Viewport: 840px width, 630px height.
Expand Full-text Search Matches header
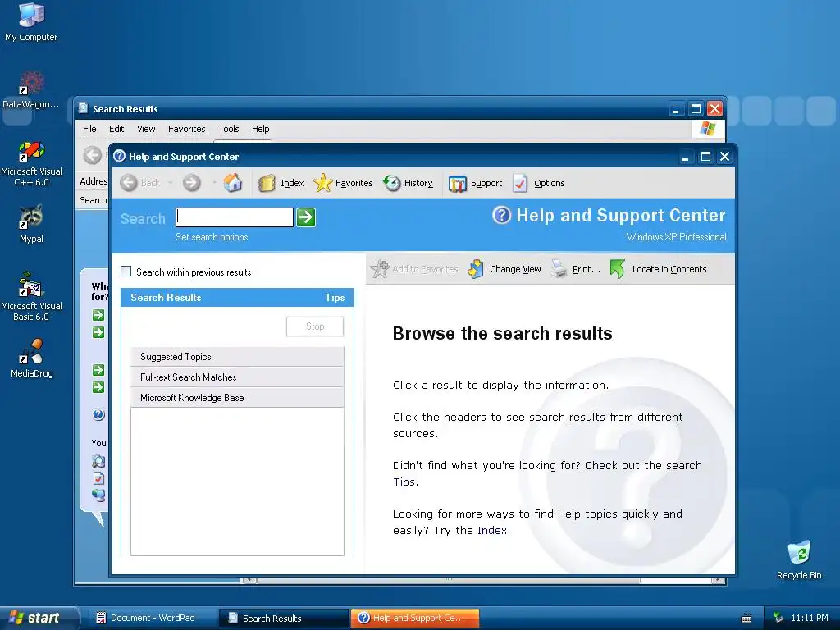point(237,377)
